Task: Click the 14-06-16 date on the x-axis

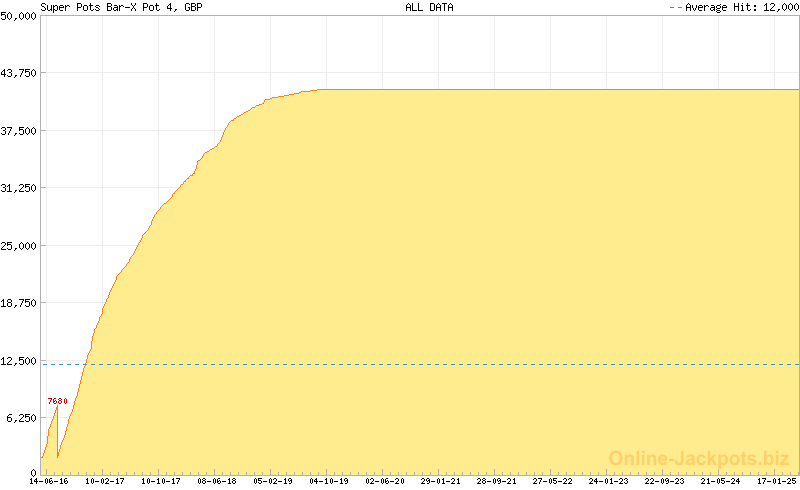Action: click(x=50, y=481)
